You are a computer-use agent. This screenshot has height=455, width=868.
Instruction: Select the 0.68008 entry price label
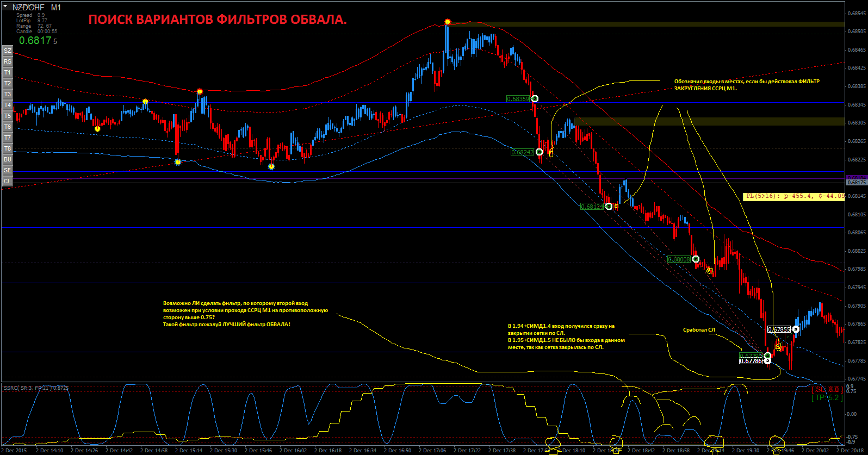[679, 259]
